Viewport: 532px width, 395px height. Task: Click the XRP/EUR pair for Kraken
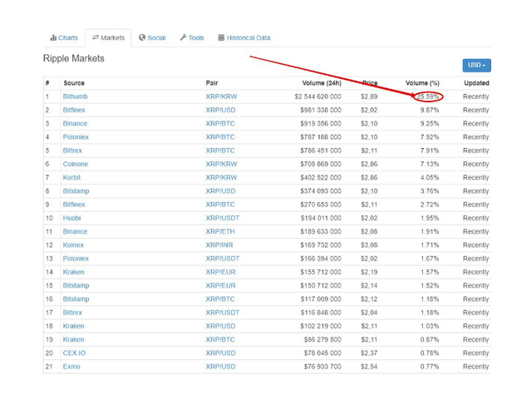(x=220, y=272)
